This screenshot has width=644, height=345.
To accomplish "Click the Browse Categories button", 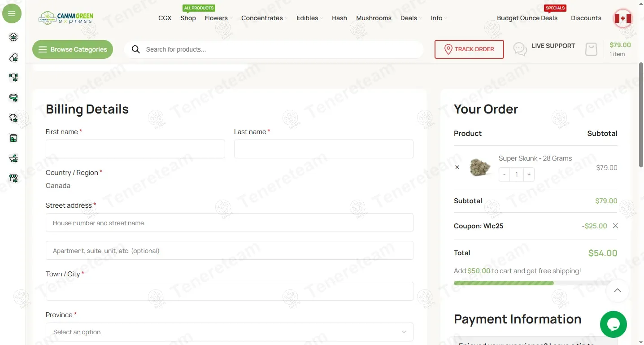I will tap(73, 49).
